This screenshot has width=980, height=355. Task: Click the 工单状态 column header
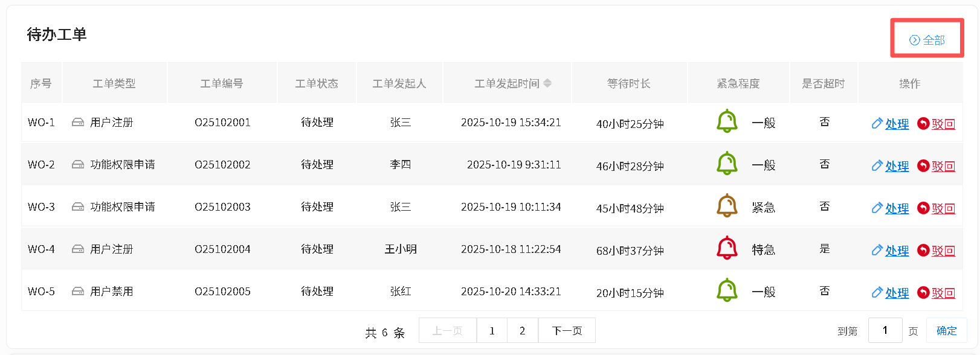[317, 83]
